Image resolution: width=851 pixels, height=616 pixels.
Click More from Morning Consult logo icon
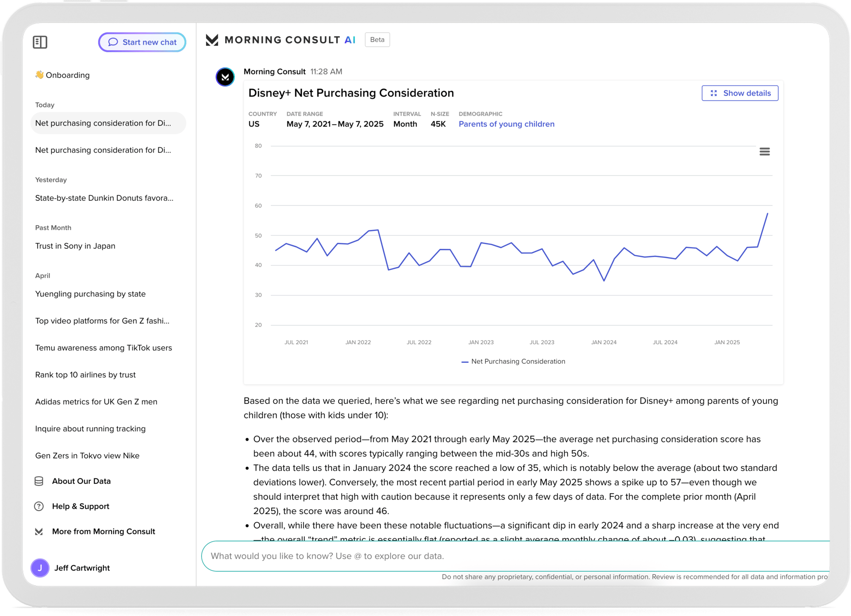(x=39, y=531)
